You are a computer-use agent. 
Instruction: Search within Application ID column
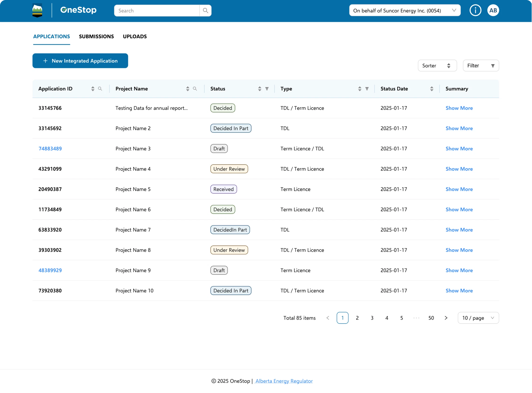[x=100, y=89]
